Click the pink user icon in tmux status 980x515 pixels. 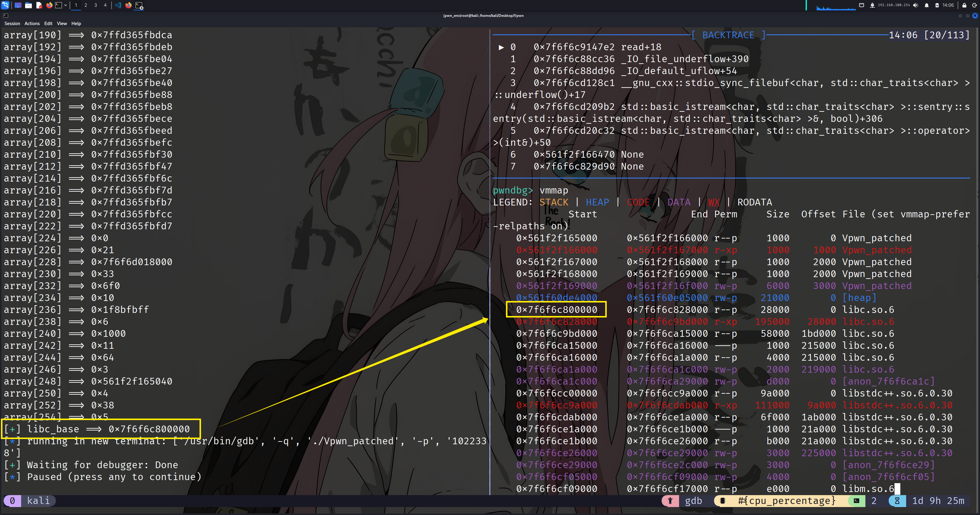pyautogui.click(x=670, y=501)
